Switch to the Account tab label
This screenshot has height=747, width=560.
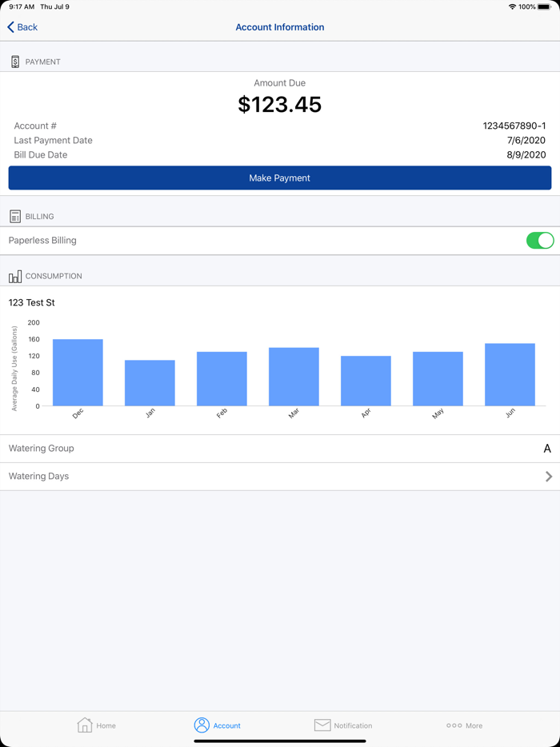(x=227, y=725)
